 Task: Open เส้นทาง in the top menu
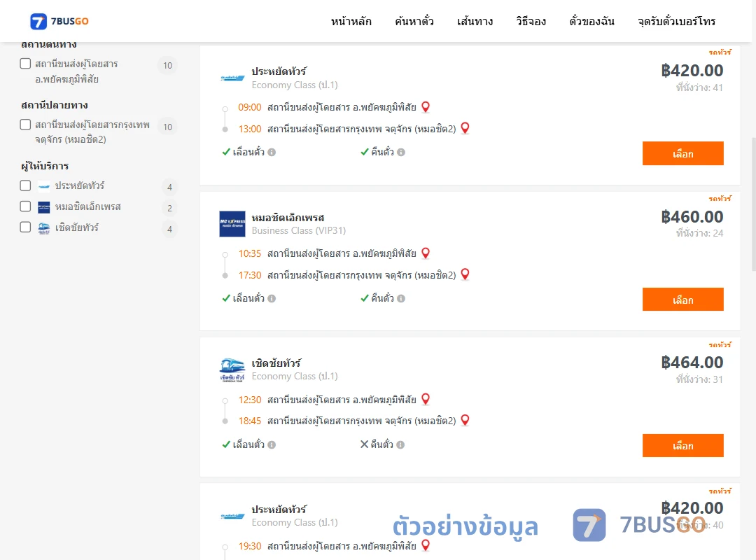click(x=475, y=21)
